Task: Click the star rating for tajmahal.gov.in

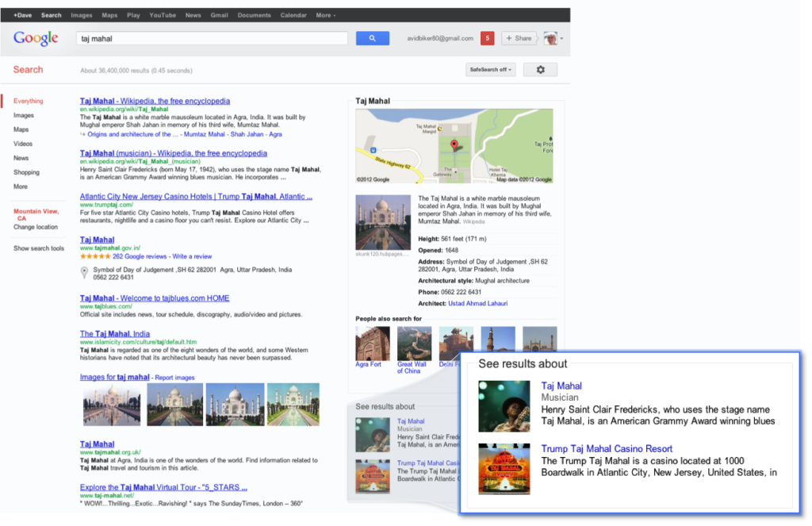Action: click(x=95, y=256)
